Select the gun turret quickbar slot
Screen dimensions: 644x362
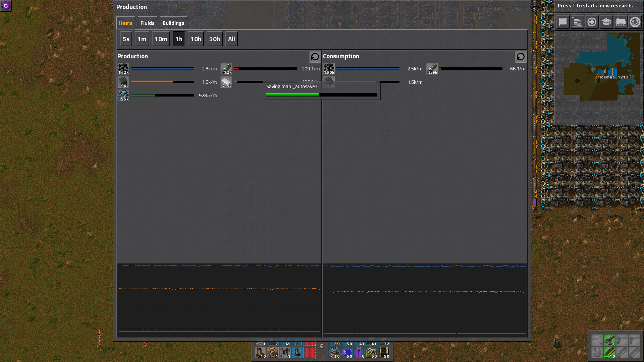(x=285, y=353)
